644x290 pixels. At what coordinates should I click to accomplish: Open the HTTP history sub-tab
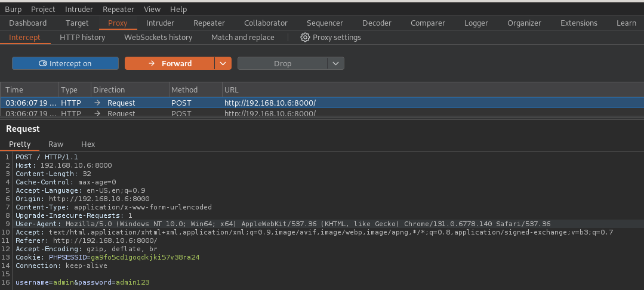[x=82, y=38]
